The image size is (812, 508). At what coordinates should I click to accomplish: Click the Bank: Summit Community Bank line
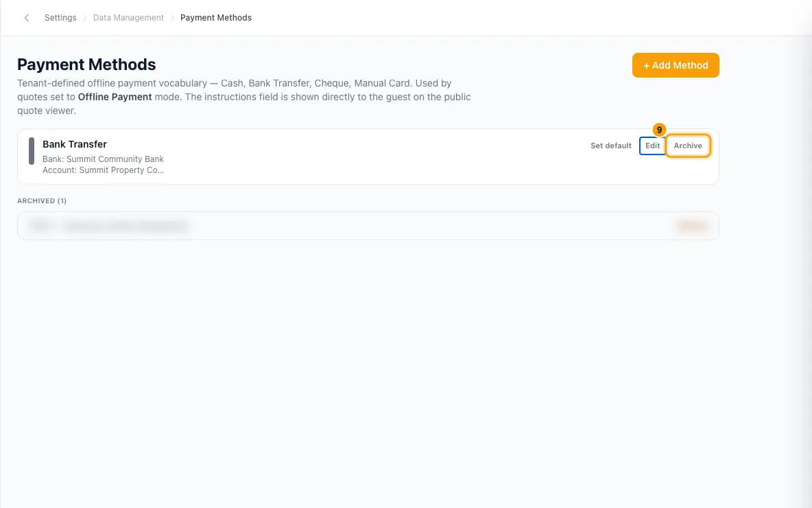[103, 159]
